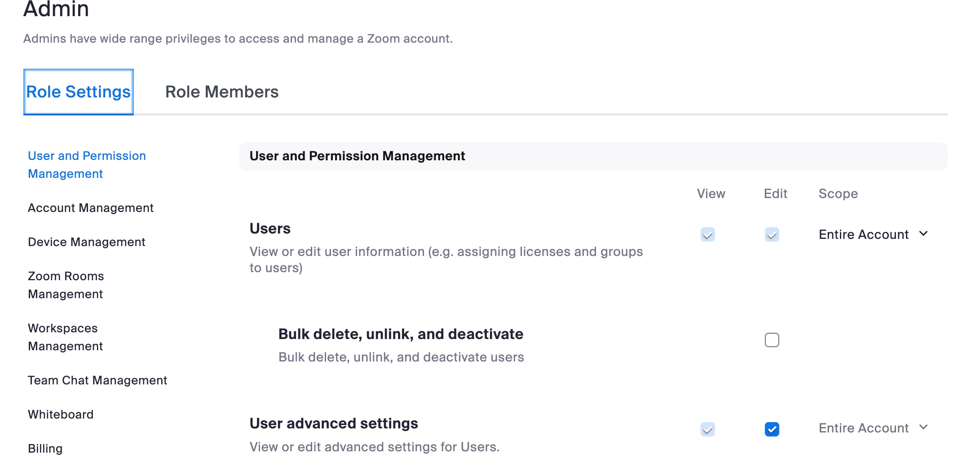Toggle the Users Edit checkbox
The width and height of the screenshot is (980, 476).
click(x=772, y=234)
